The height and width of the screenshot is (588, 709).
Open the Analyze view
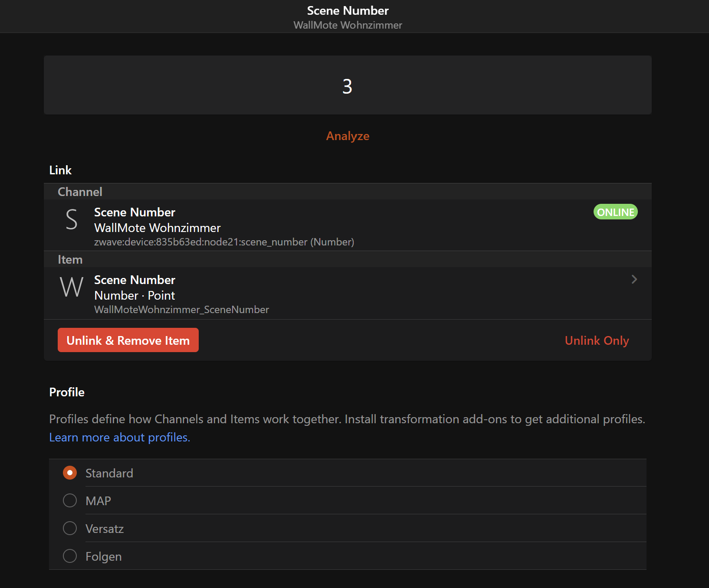click(x=348, y=136)
